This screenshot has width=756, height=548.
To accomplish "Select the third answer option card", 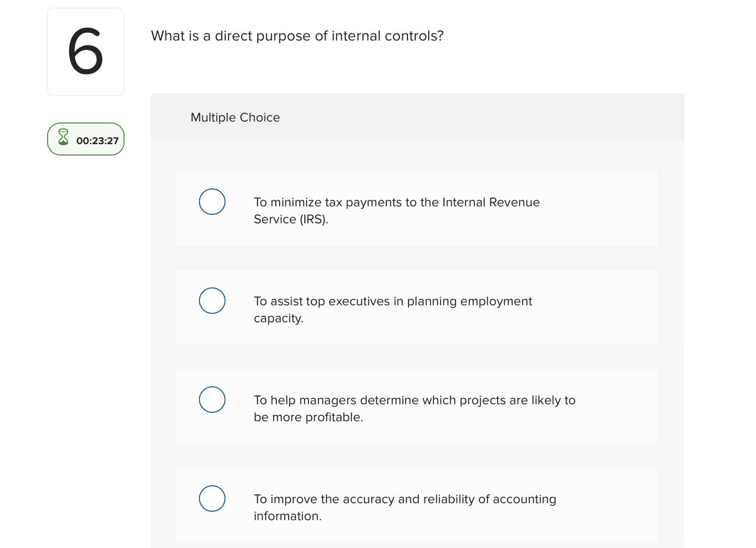I will pos(416,406).
